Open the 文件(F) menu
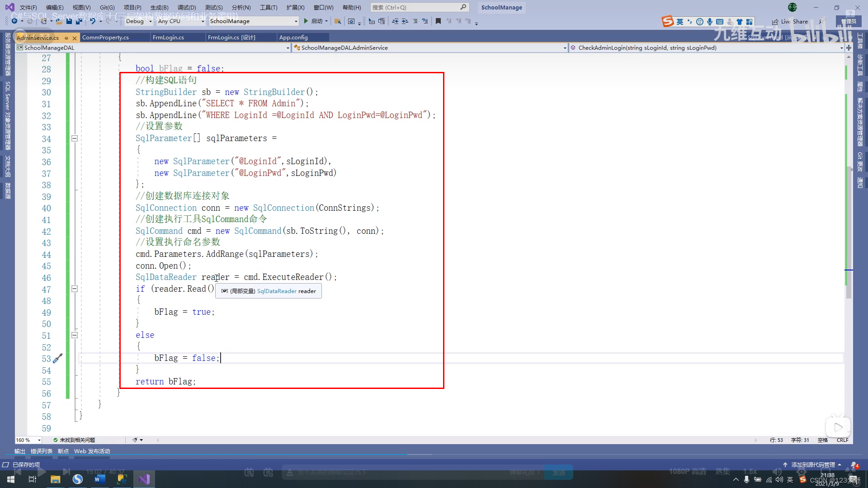868x488 pixels. pos(28,7)
